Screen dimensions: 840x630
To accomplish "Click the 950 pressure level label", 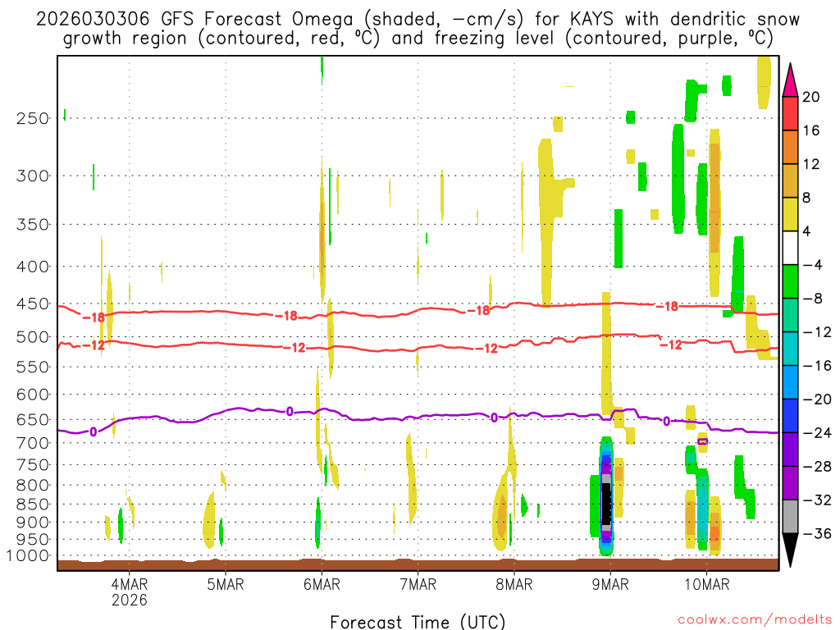I will pos(33,540).
